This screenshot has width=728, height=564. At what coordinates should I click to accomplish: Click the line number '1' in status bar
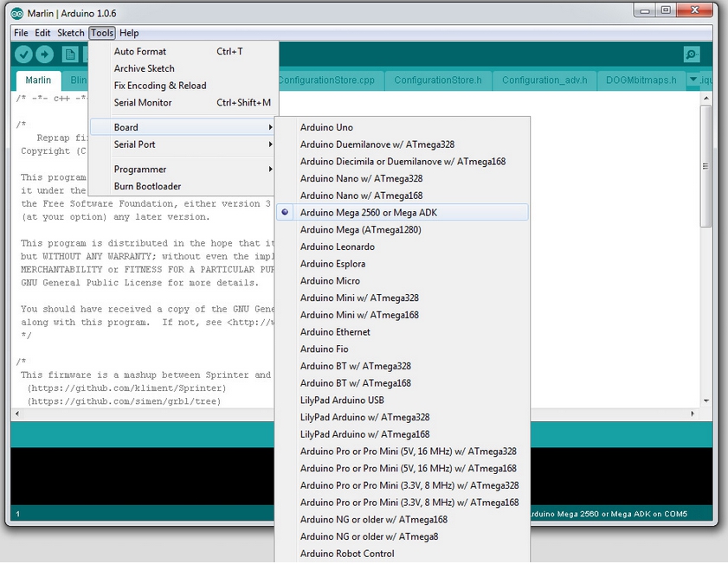(x=18, y=514)
